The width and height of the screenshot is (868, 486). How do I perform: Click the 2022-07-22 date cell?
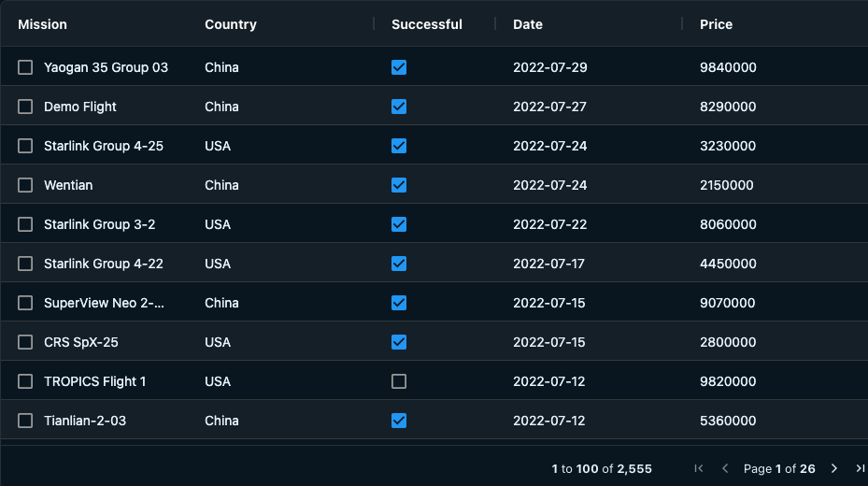tap(550, 224)
